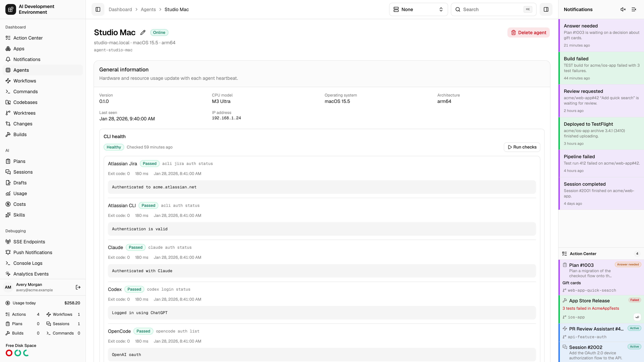Viewport: 644px width, 362px height.
Task: Click the Sessions chat icon in sidebar
Action: (8, 172)
